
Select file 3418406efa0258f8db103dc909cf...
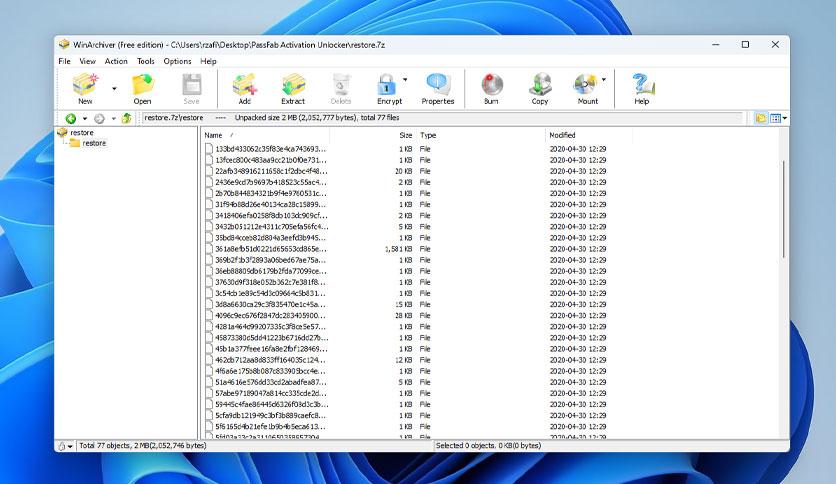click(271, 216)
